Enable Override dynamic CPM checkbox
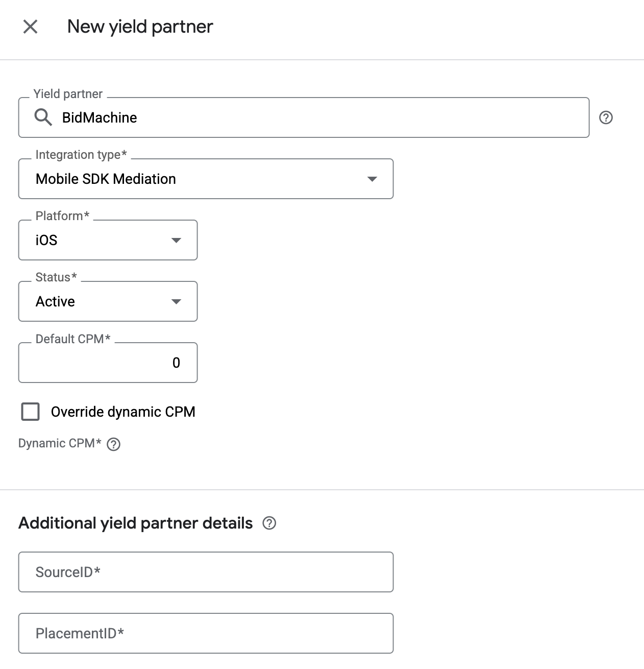The image size is (644, 669). [31, 412]
